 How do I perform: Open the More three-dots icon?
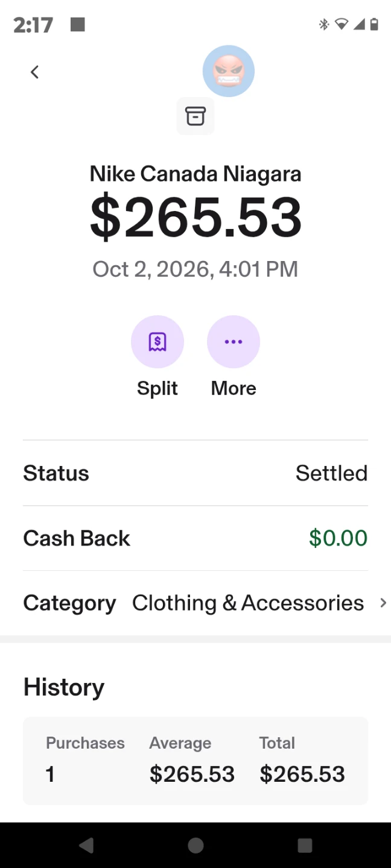click(x=234, y=342)
